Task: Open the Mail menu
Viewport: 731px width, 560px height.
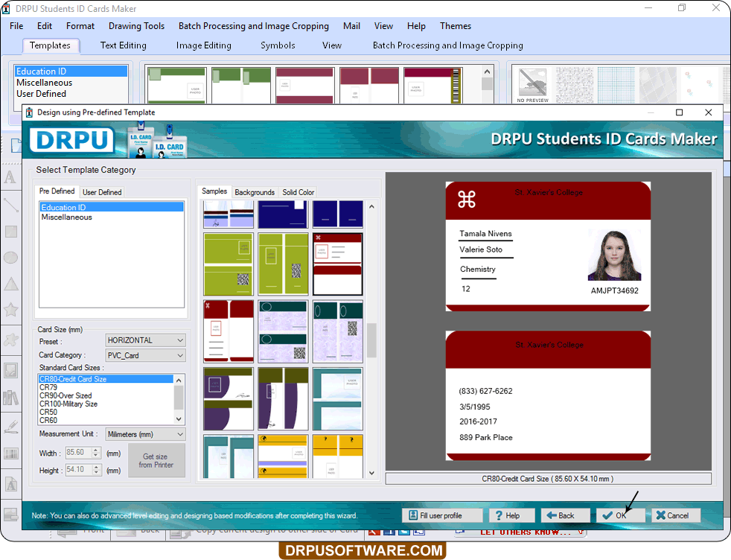Action: [x=351, y=26]
